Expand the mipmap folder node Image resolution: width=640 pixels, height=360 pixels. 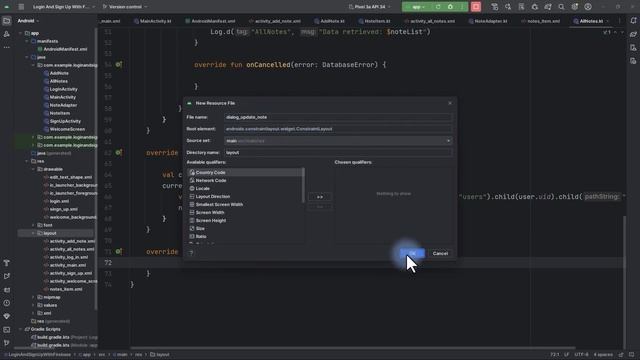(33, 298)
